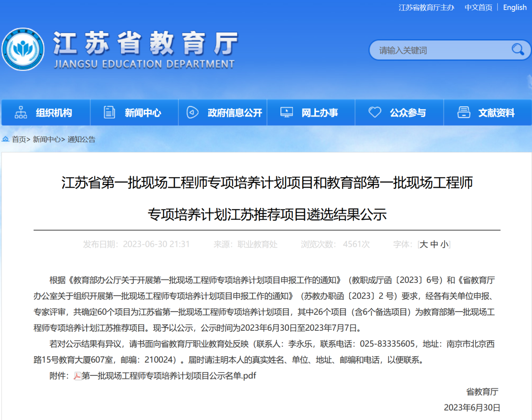Viewport: 532px width, 420px height.
Task: Click the view count 4561次
Action: click(x=356, y=244)
